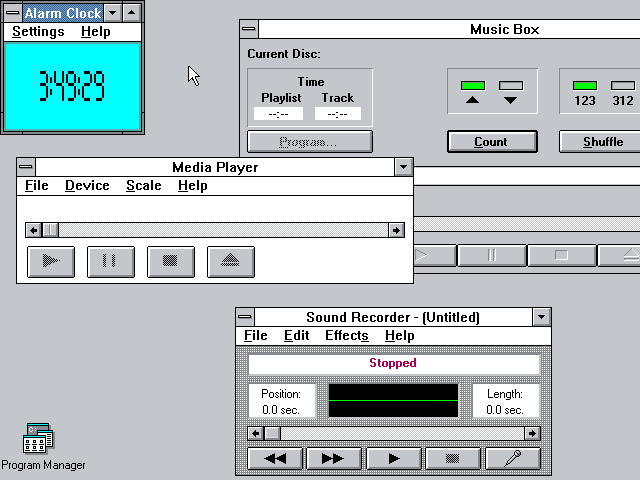Click the Program... button in Music Box
This screenshot has width=640, height=480.
tap(310, 142)
